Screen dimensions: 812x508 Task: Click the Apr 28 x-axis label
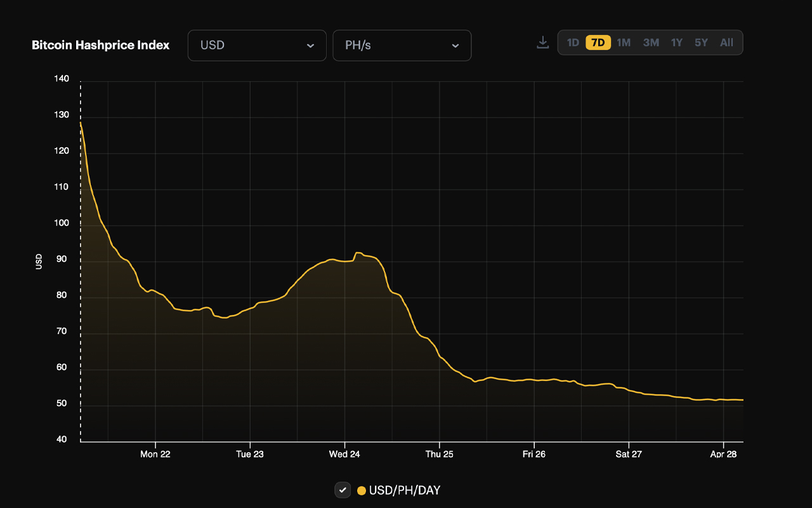tap(723, 454)
